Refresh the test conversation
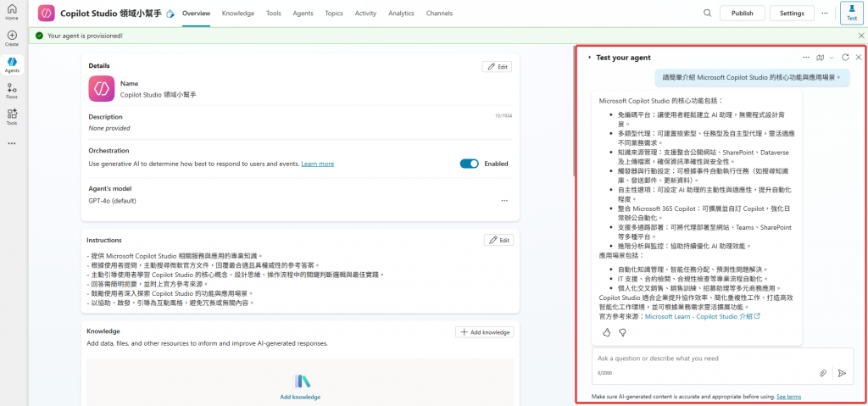This screenshot has height=406, width=868. pyautogui.click(x=845, y=57)
